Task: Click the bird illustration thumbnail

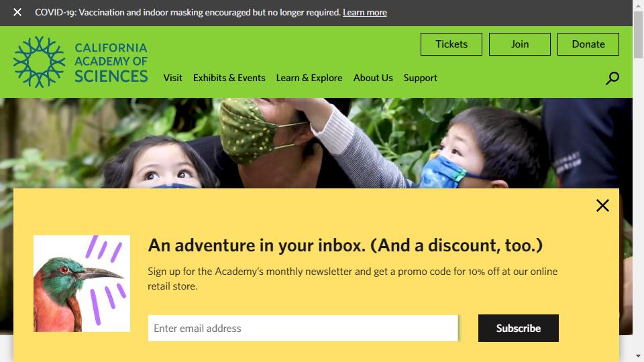Action: click(x=82, y=283)
